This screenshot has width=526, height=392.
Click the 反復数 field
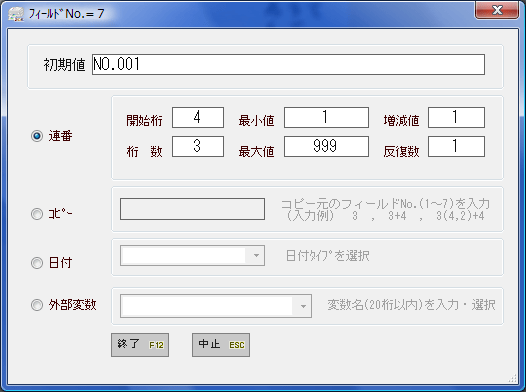(x=456, y=146)
